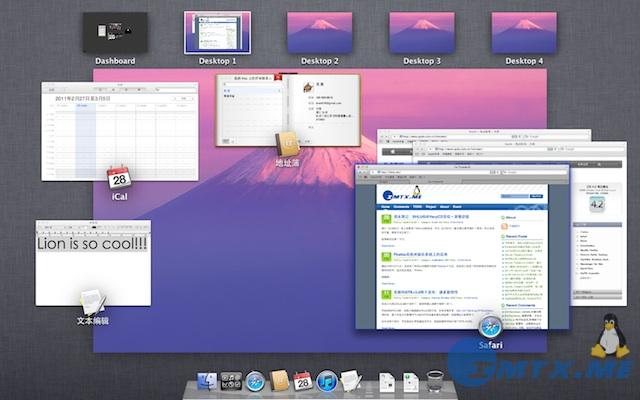Select the Desktop 3 space thumbnail
The height and width of the screenshot is (400, 640).
point(422,32)
